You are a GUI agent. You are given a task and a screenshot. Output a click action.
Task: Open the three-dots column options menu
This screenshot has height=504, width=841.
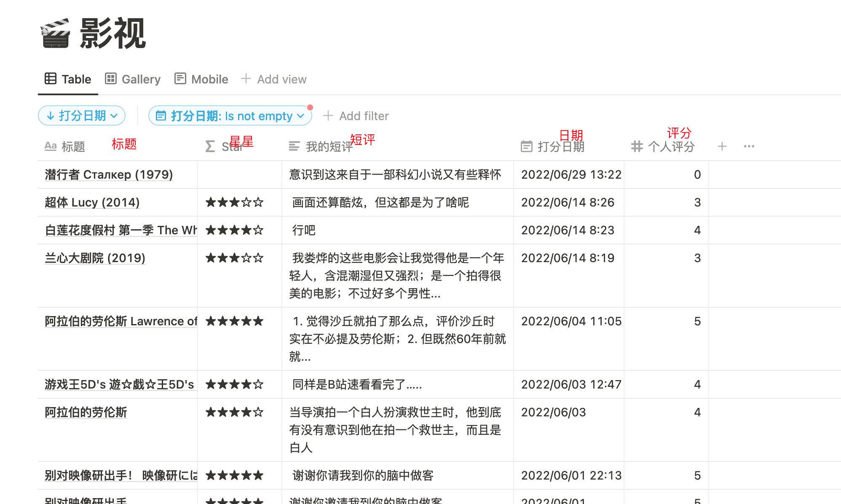749,146
